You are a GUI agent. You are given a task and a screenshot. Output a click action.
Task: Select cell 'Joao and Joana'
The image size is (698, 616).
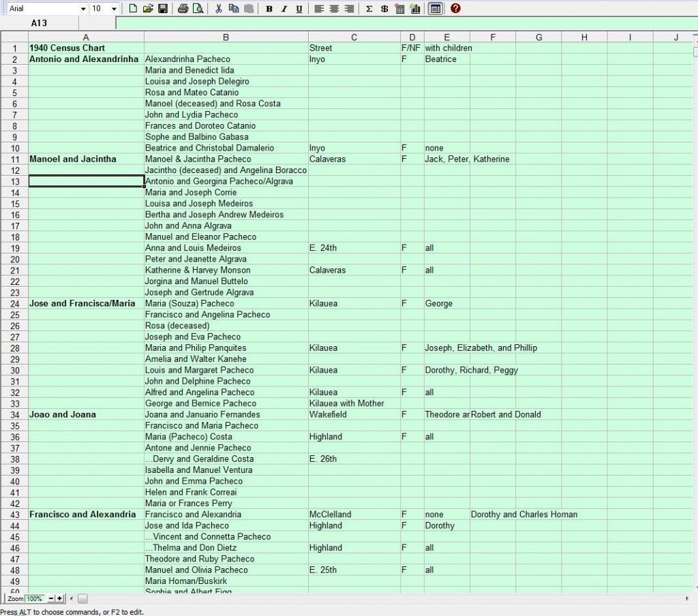(86, 414)
